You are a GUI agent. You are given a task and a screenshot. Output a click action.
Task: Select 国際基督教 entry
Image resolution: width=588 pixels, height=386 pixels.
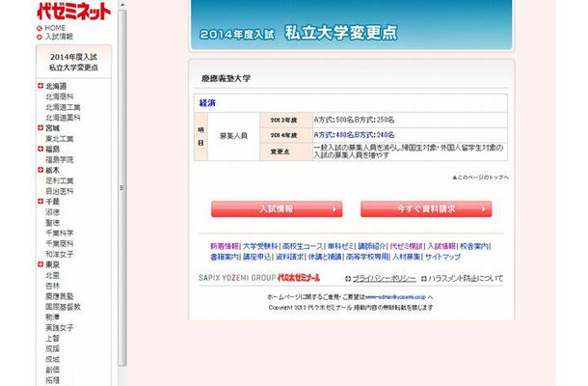tap(63, 307)
